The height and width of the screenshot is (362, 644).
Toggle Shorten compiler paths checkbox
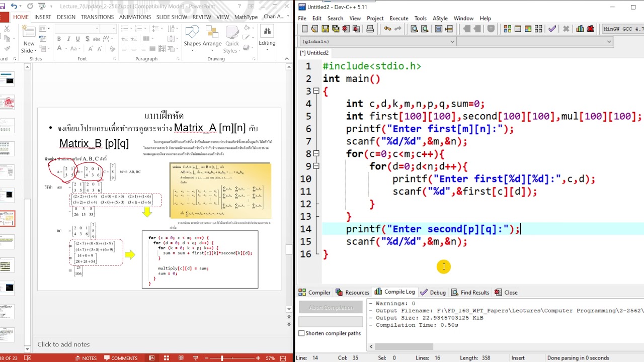coord(301,333)
